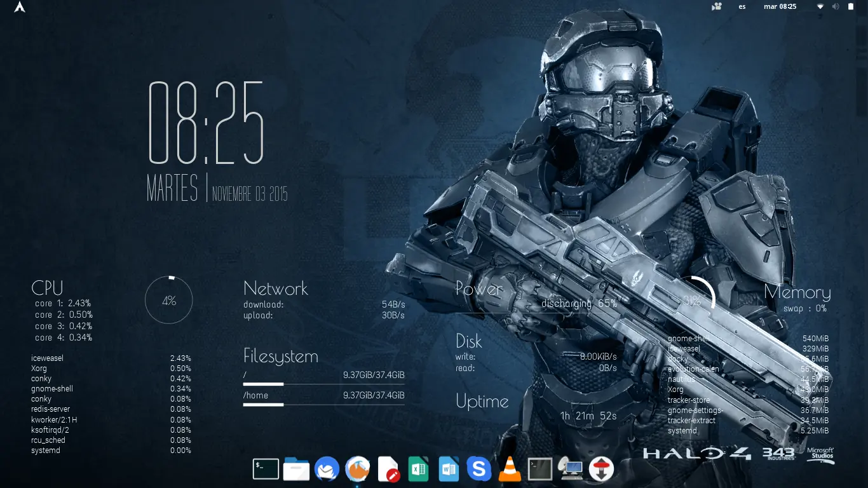The image size is (868, 488).
Task: Click the 'download:' network label
Action: [264, 304]
